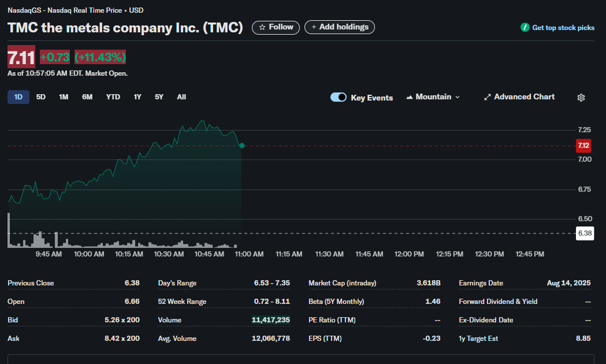Click the Add holdings button

339,27
